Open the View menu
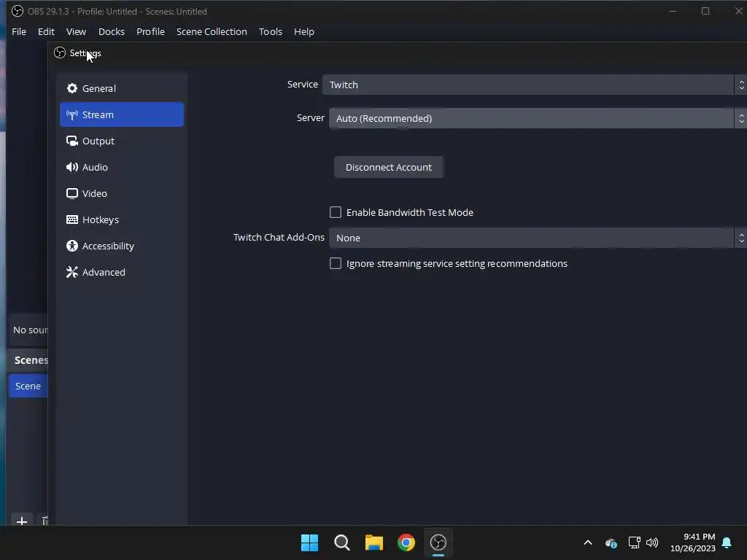This screenshot has height=560, width=747. (76, 31)
